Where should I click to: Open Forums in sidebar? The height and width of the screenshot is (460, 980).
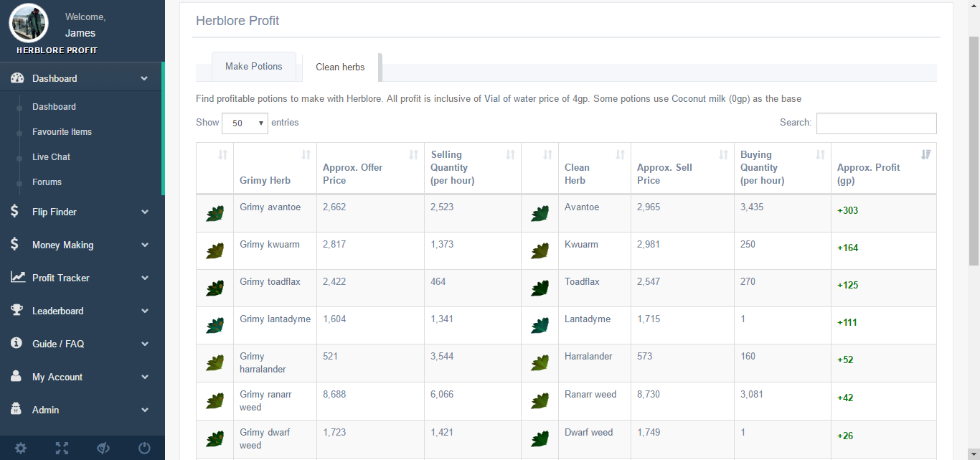click(47, 182)
